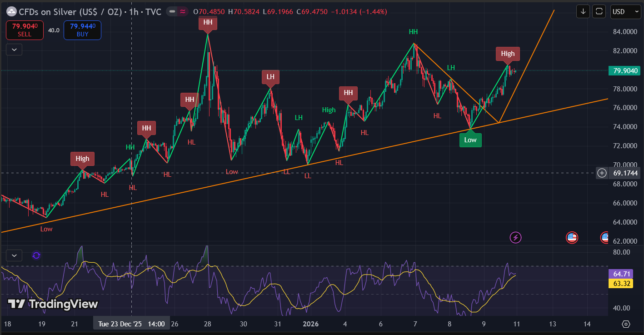Click the purple lightning bolt event icon

[515, 237]
